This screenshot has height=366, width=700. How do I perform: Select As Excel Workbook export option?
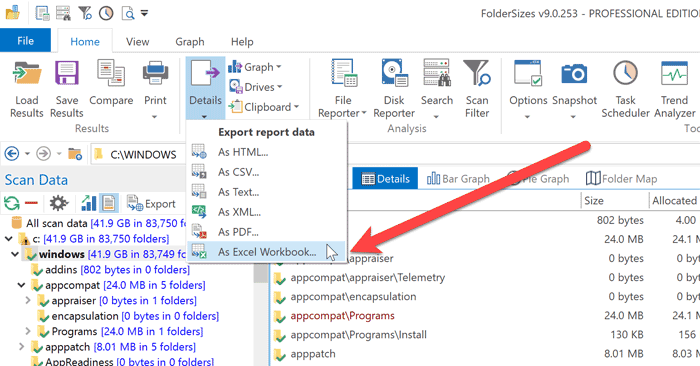coord(267,252)
